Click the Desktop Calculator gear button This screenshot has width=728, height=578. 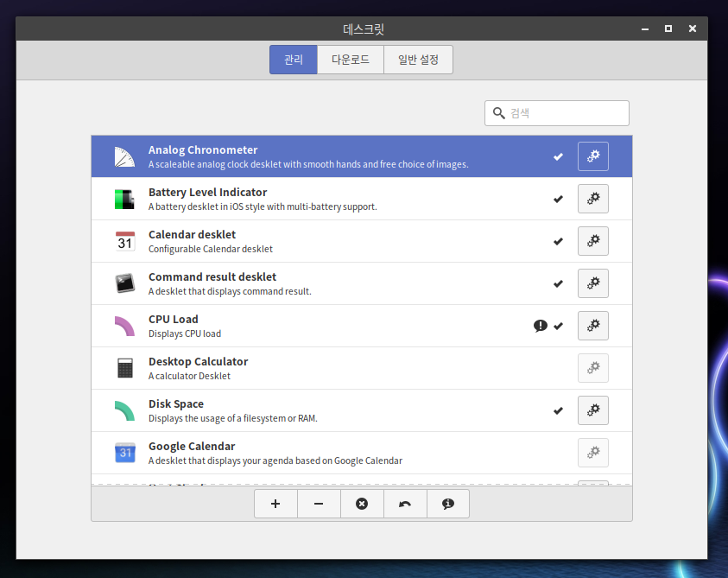(593, 368)
